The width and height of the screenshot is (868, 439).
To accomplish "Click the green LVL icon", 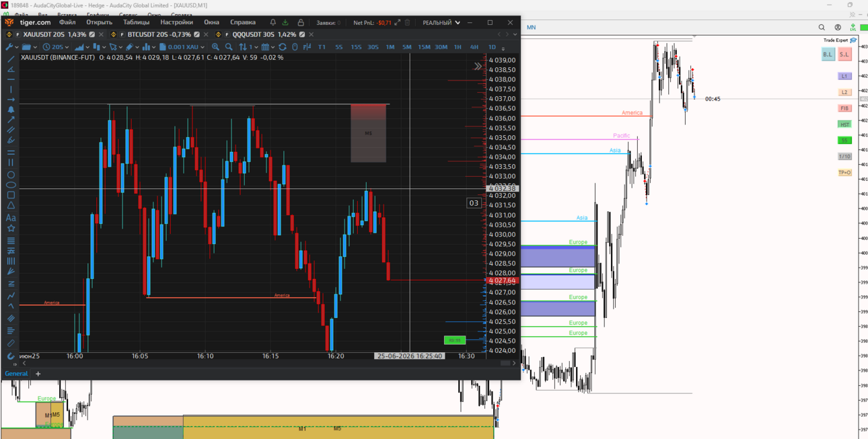I will [853, 28].
